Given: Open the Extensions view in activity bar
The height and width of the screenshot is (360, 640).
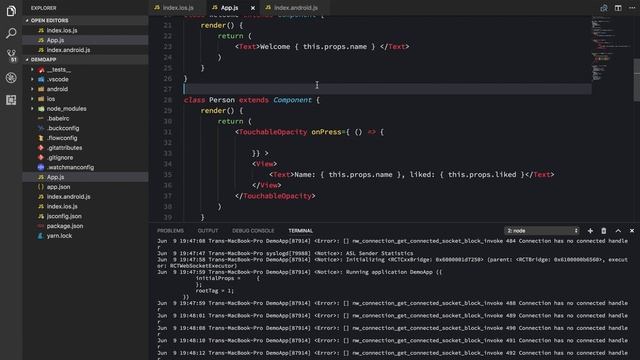Looking at the screenshot, I should click(x=11, y=100).
